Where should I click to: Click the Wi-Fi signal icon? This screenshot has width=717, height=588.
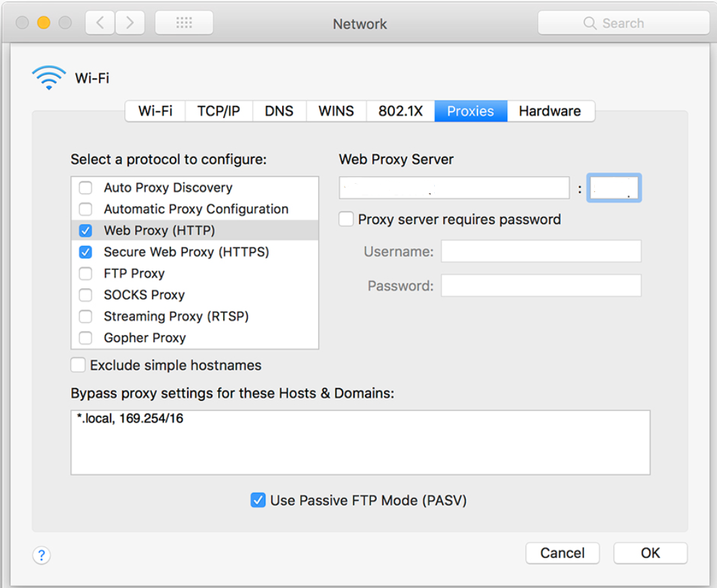click(x=47, y=76)
